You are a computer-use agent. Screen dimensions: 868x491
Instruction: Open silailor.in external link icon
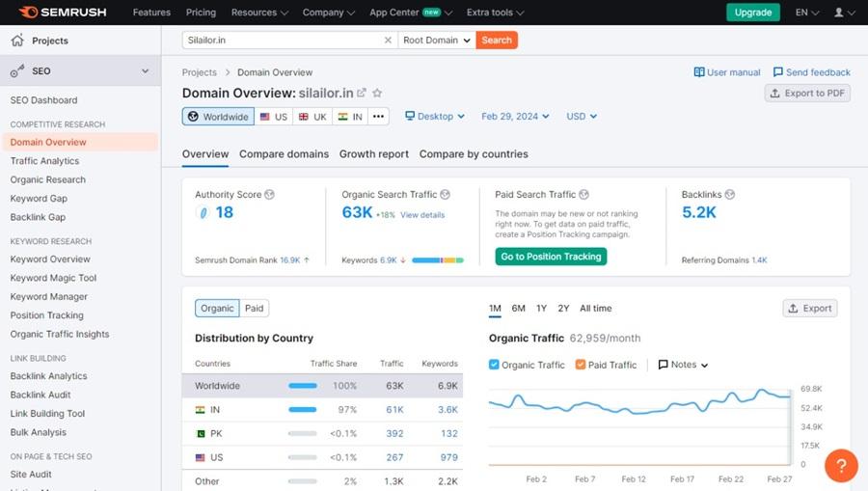pos(362,93)
